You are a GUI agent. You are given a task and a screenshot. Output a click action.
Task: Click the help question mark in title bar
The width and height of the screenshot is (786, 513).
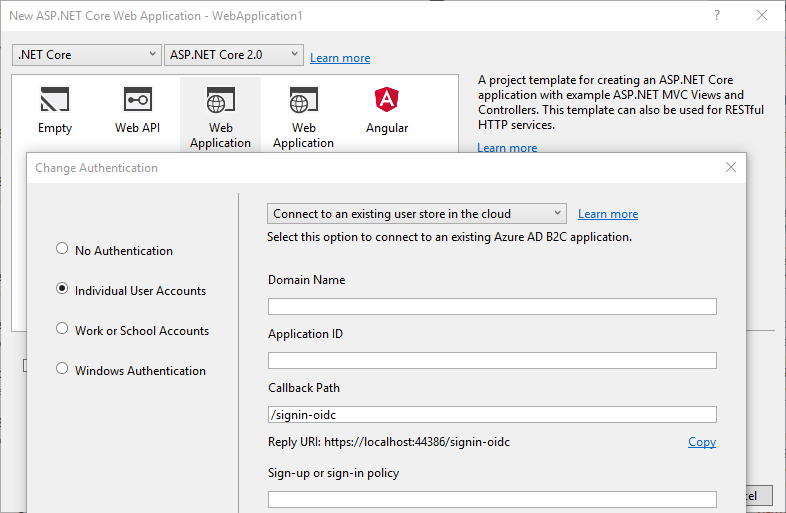coord(717,16)
